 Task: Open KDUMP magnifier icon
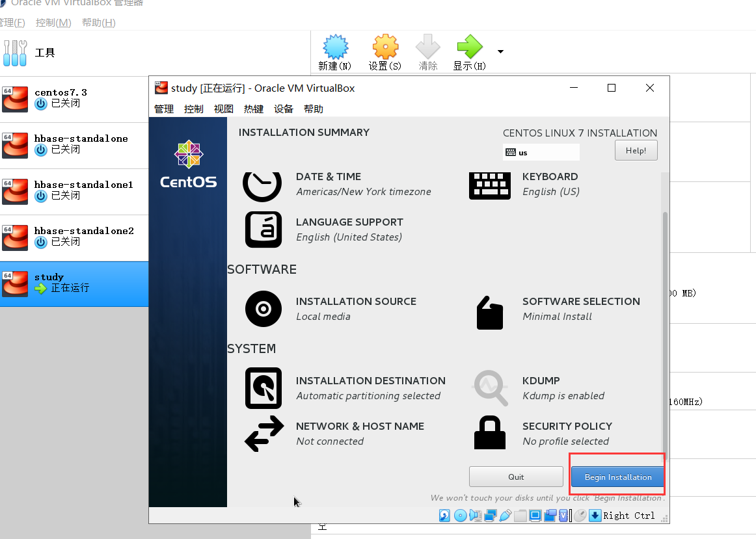[x=491, y=388]
